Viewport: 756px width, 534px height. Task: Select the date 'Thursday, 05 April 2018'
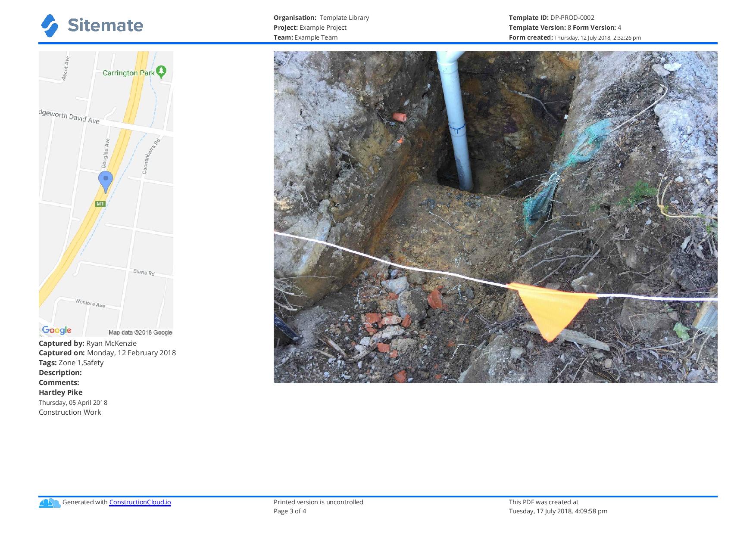click(73, 403)
